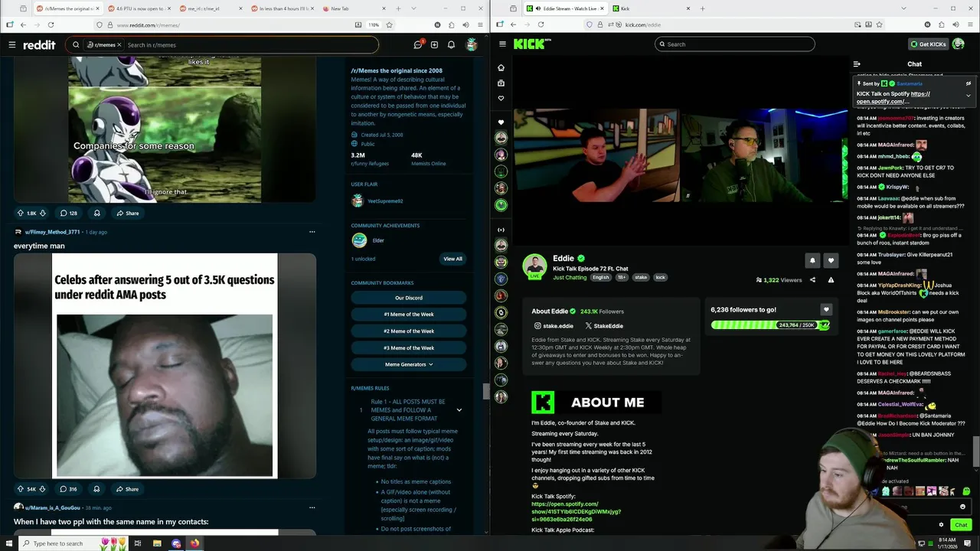The height and width of the screenshot is (551, 980).
Task: Open the Kick sidebar hamburger menu
Action: pyautogui.click(x=502, y=44)
